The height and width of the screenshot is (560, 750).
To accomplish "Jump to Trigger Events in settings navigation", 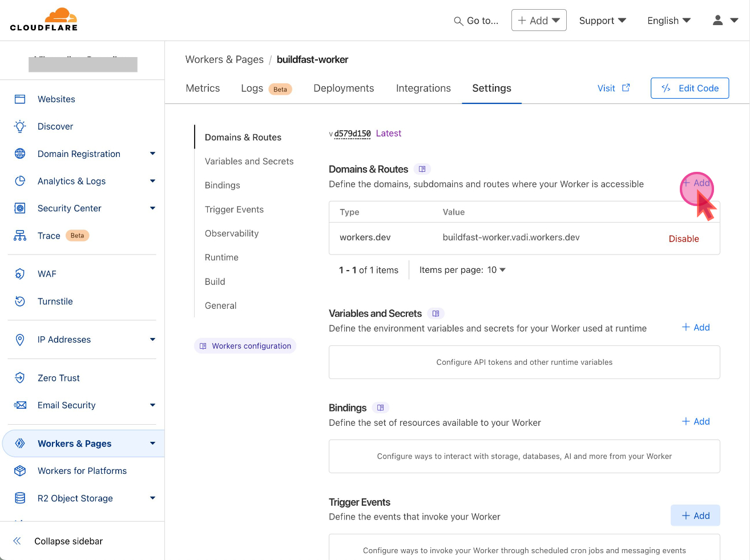I will coord(234,210).
